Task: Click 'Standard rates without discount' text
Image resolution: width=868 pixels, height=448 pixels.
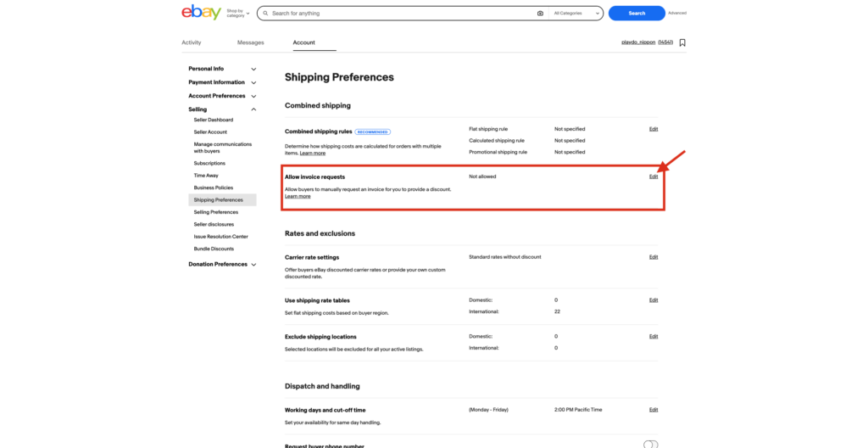Action: [505, 257]
